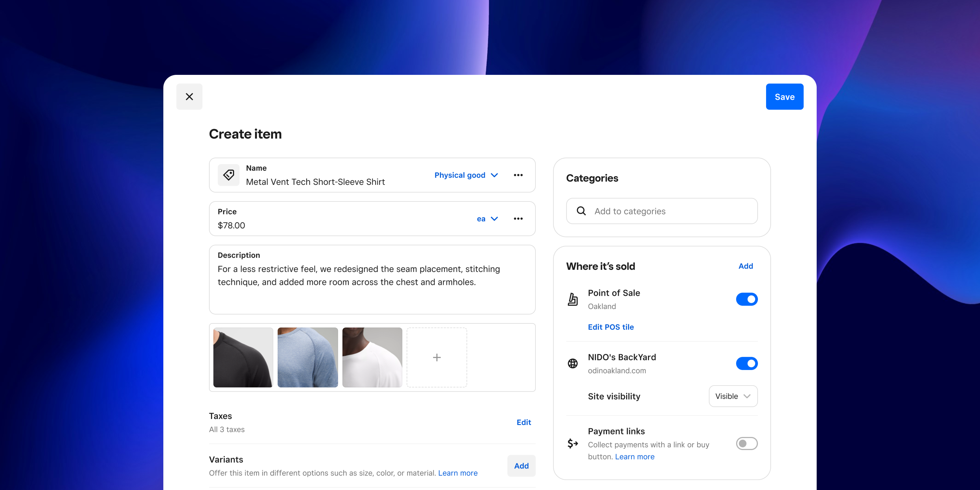The image size is (980, 490).
Task: Open the Physical good type dropdown
Action: click(466, 175)
